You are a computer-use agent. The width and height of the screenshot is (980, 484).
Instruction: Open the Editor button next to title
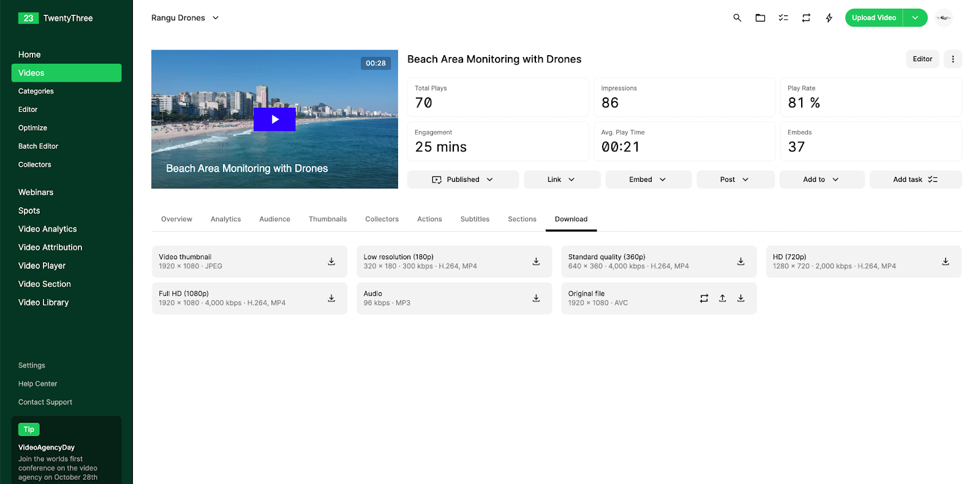(922, 59)
